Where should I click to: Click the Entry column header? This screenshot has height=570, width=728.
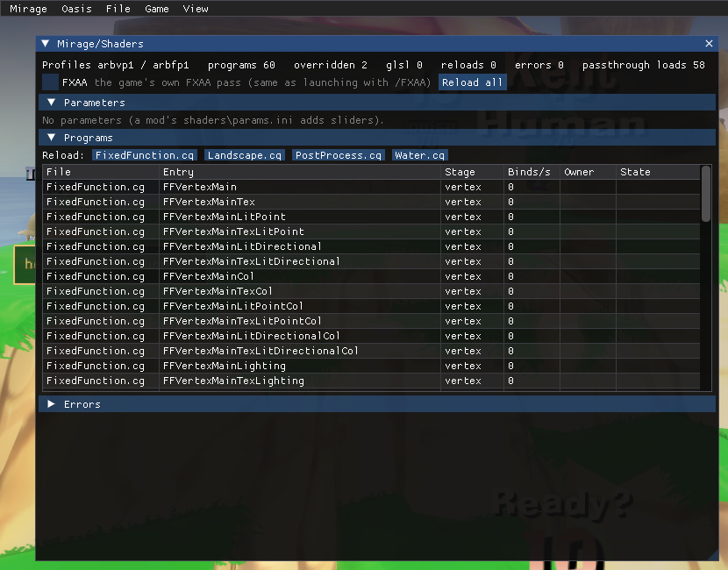pyautogui.click(x=300, y=172)
